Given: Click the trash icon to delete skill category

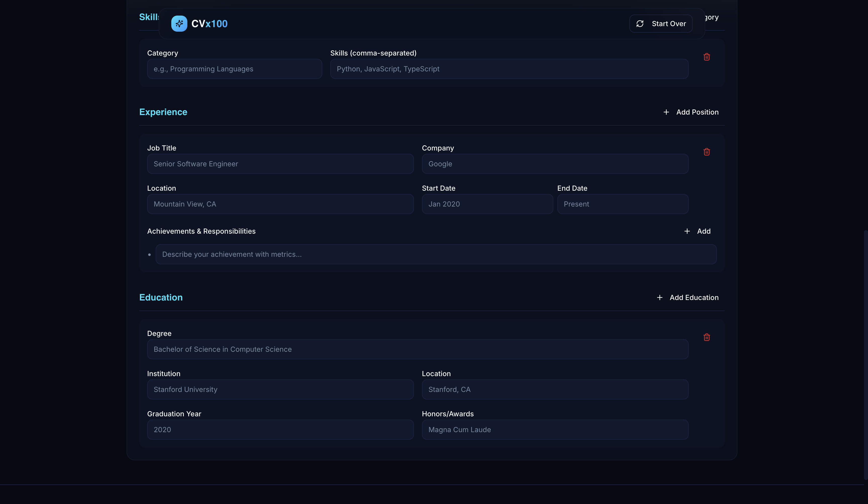Looking at the screenshot, I should [x=707, y=57].
